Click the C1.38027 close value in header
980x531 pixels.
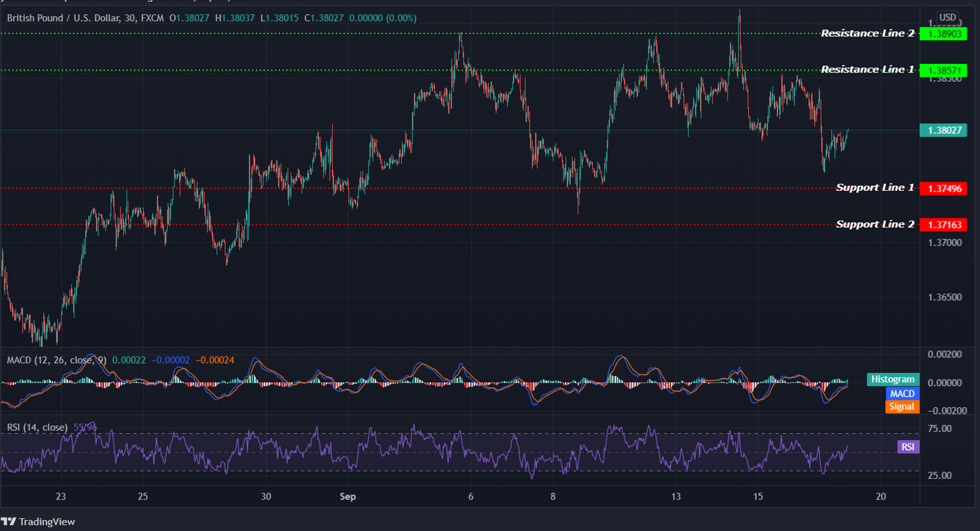(x=324, y=18)
